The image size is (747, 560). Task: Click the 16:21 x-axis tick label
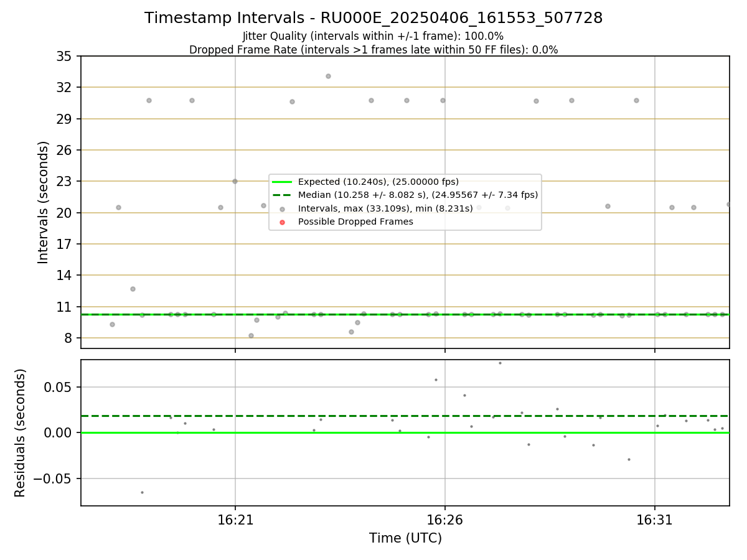235,520
